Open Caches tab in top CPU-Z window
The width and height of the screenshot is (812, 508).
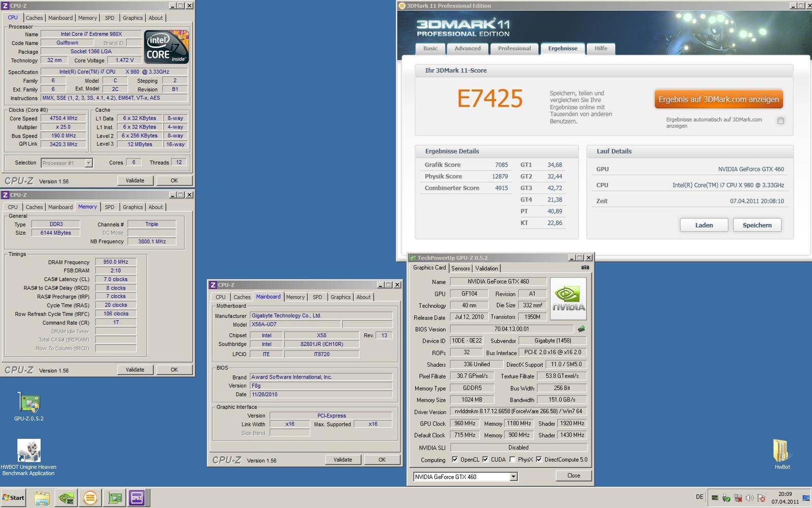coord(34,18)
